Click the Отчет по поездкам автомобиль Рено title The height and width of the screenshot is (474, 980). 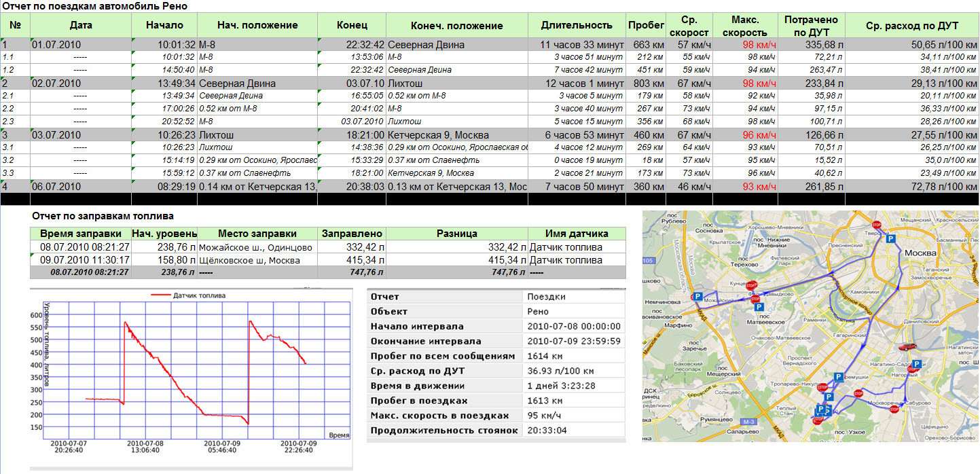pos(94,6)
